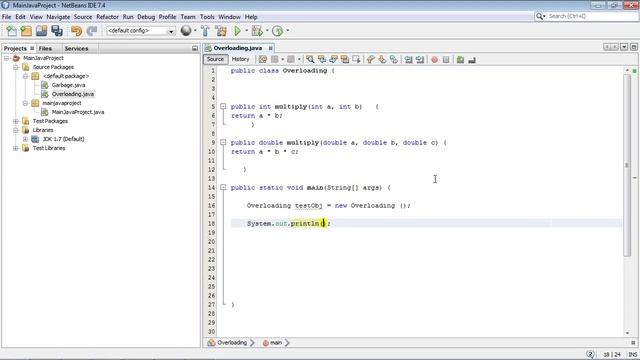Click the editor vertical scrollbar
The image size is (640, 360).
tap(627, 165)
